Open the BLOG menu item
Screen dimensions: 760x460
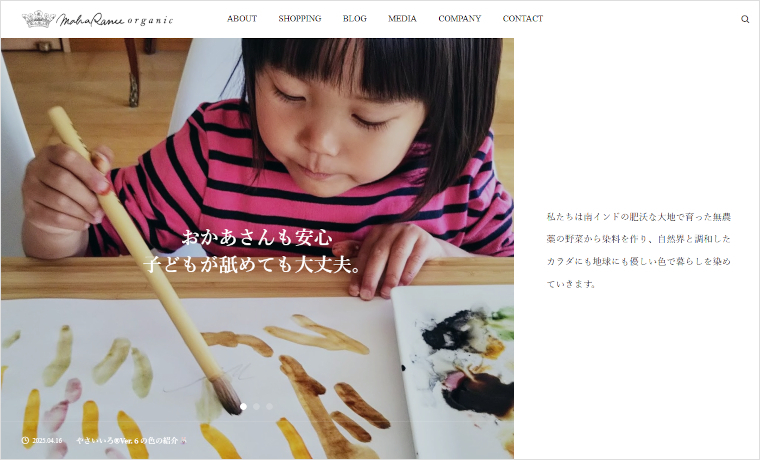(x=355, y=18)
